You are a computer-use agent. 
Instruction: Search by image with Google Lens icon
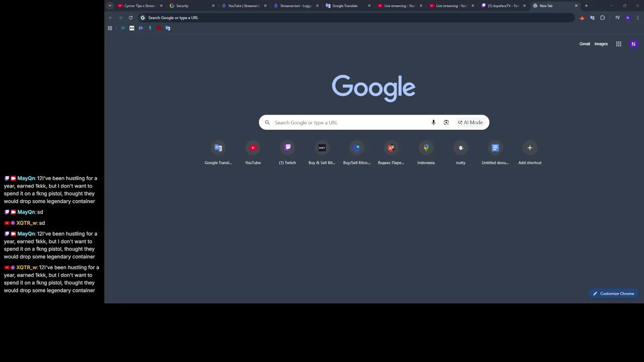pos(446,123)
